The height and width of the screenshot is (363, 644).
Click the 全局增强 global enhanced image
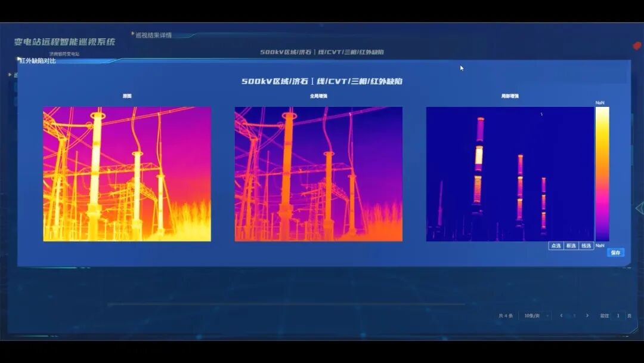click(318, 174)
